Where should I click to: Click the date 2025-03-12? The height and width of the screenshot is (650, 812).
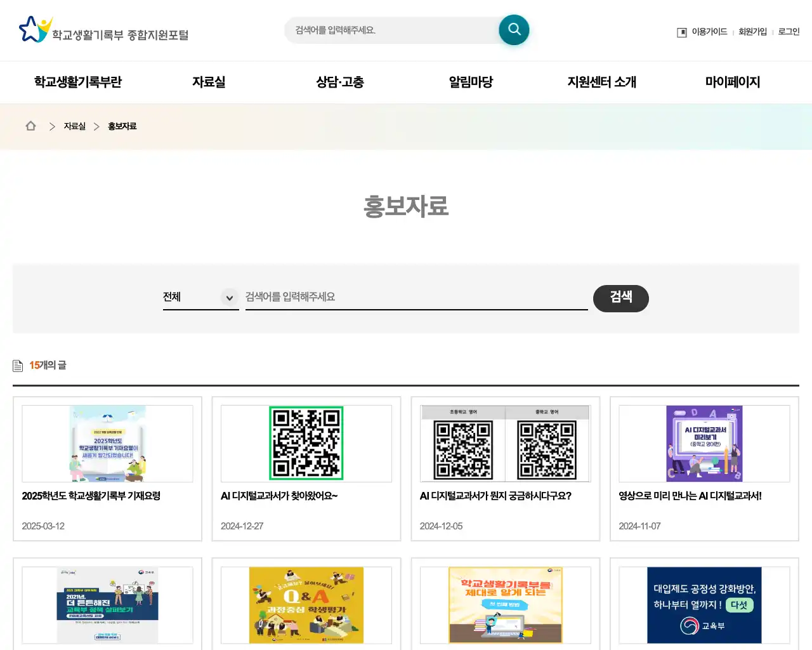point(43,526)
